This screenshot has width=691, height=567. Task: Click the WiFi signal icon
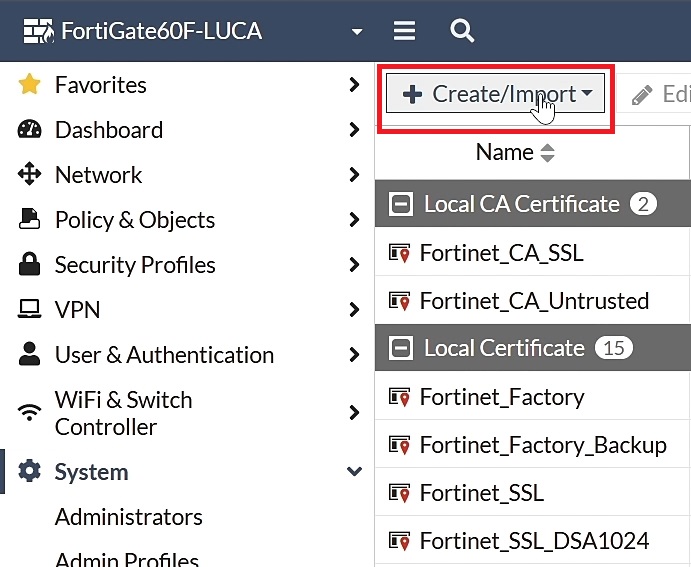(x=30, y=413)
